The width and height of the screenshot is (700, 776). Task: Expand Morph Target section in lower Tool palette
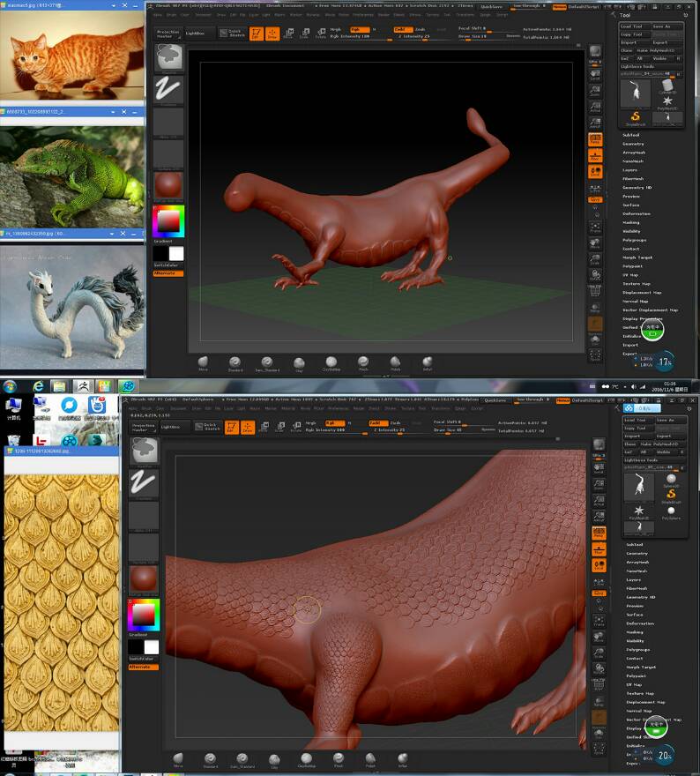pyautogui.click(x=640, y=668)
